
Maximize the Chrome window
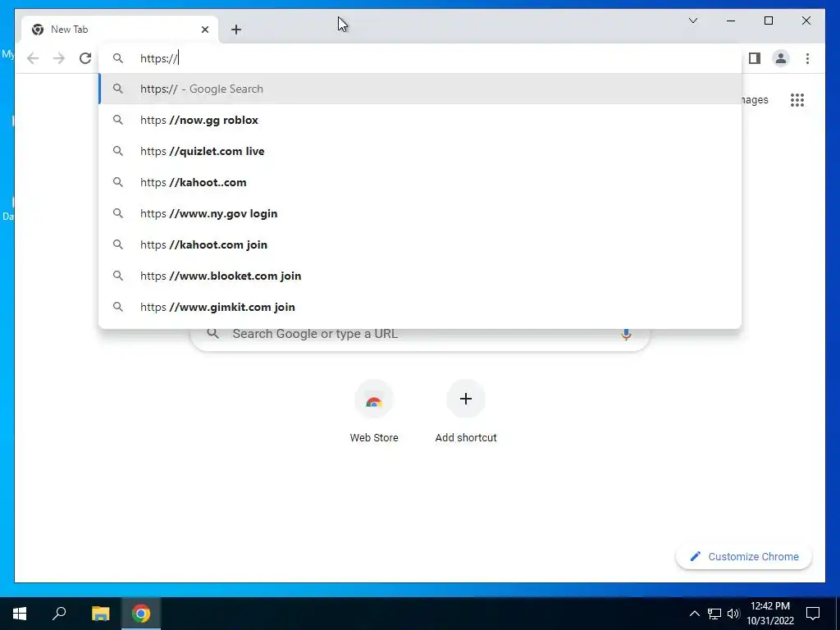tap(768, 21)
